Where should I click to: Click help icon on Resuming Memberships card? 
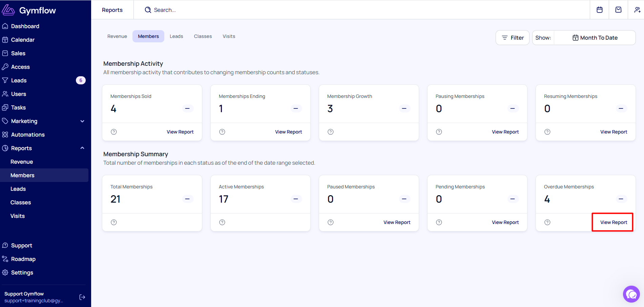coord(547,132)
